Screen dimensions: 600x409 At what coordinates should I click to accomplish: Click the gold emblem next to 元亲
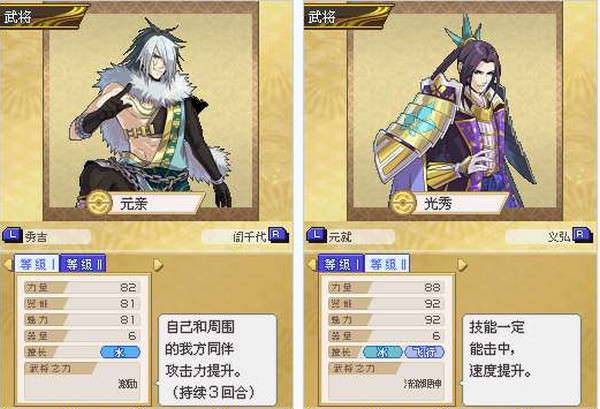pyautogui.click(x=99, y=203)
